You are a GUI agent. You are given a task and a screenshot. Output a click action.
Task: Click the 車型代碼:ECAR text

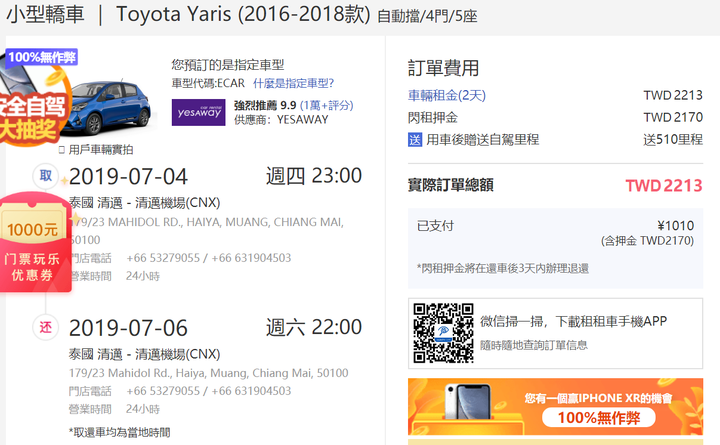pos(208,83)
